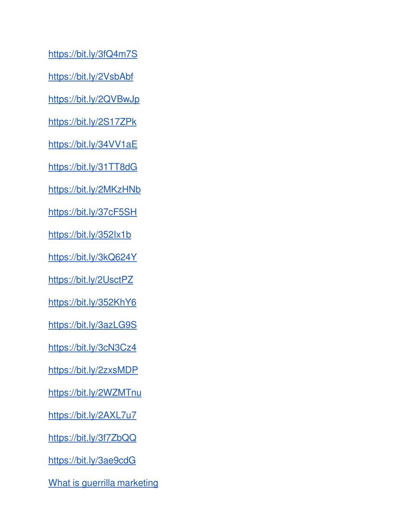Screen dimensions: 411x532
Task: Visit the bit.ly/352KhY6 link
Action: [x=92, y=302]
